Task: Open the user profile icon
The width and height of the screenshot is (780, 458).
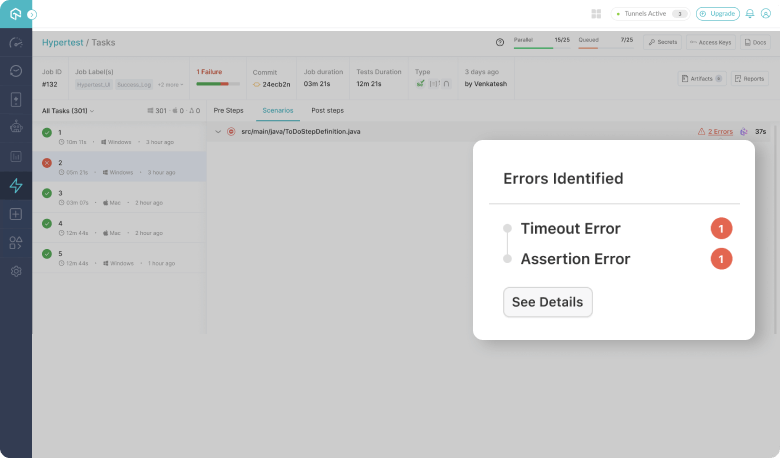Action: pos(766,14)
